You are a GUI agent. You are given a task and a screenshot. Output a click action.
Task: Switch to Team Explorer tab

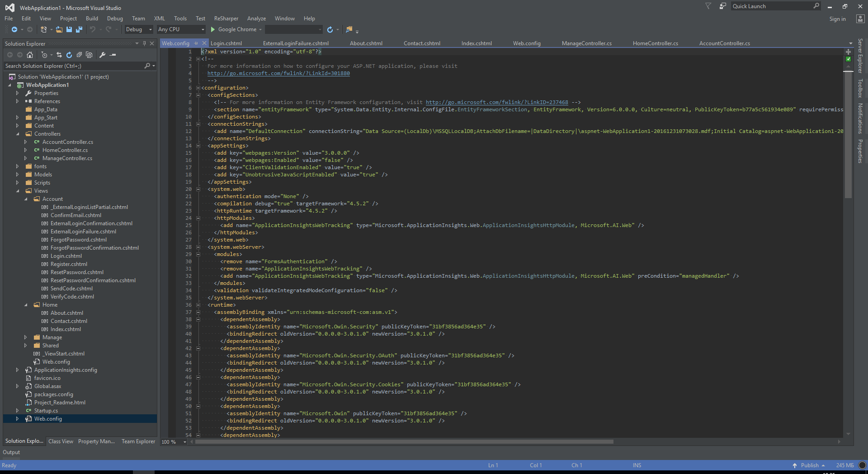[138, 441]
